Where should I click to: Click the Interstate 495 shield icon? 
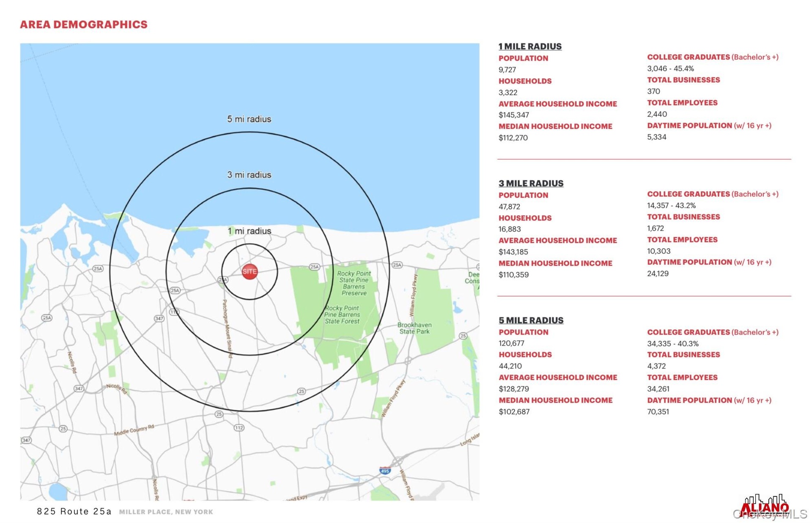click(385, 471)
